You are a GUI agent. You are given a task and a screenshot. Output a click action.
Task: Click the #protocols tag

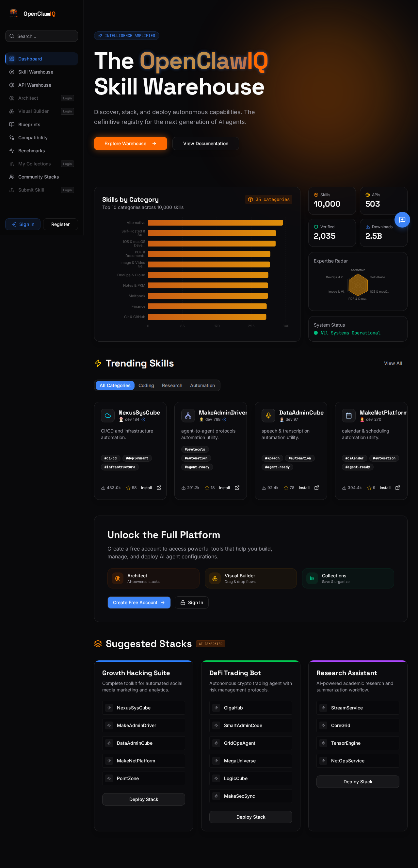[195, 450]
